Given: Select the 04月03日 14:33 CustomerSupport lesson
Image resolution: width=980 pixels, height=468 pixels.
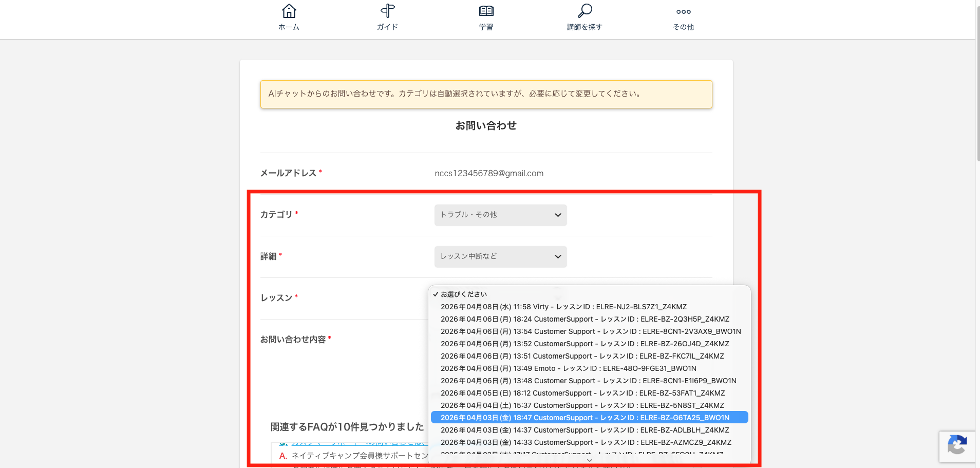Looking at the screenshot, I should (586, 442).
